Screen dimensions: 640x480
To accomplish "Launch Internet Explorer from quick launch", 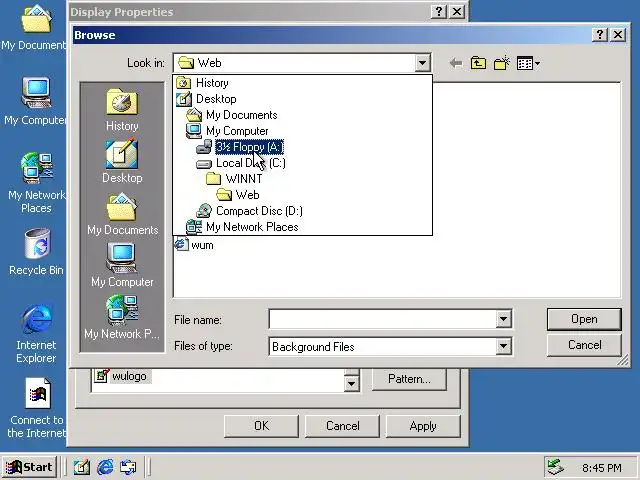I will point(105,467).
